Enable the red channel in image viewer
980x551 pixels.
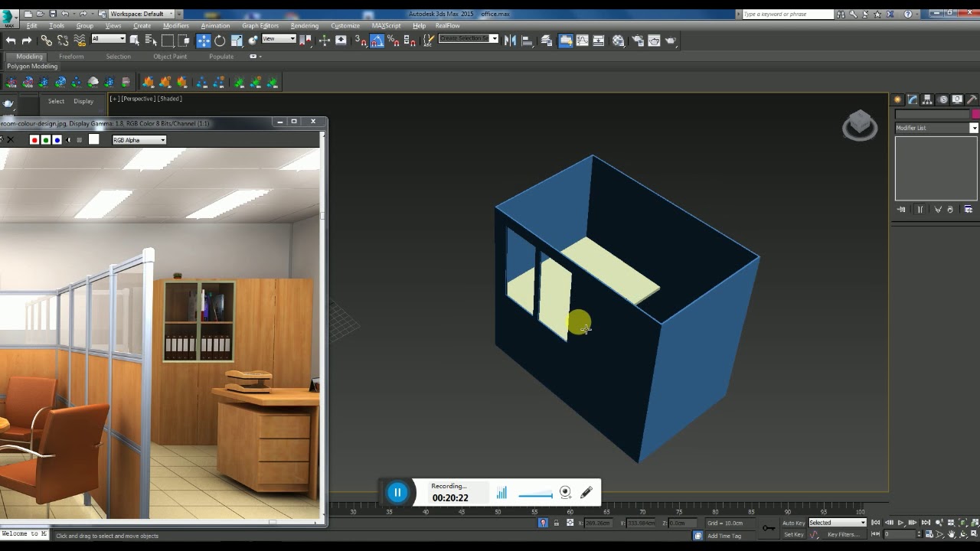(x=34, y=140)
